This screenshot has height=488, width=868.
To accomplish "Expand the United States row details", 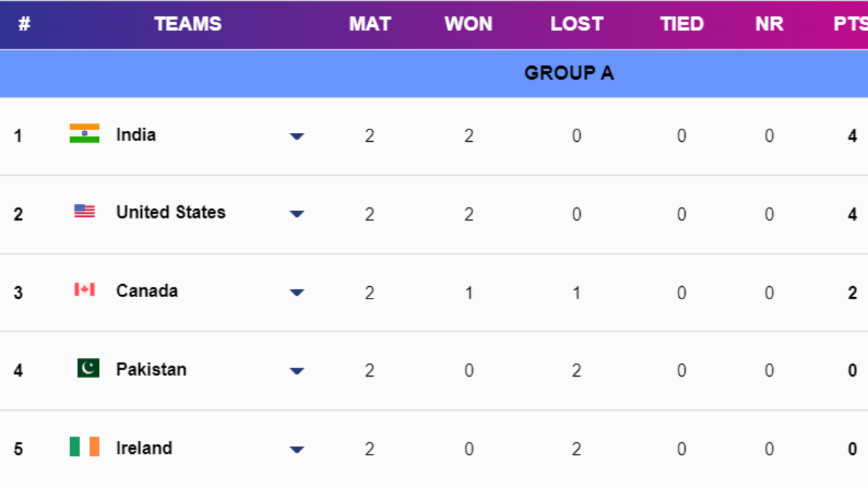I will point(297,214).
